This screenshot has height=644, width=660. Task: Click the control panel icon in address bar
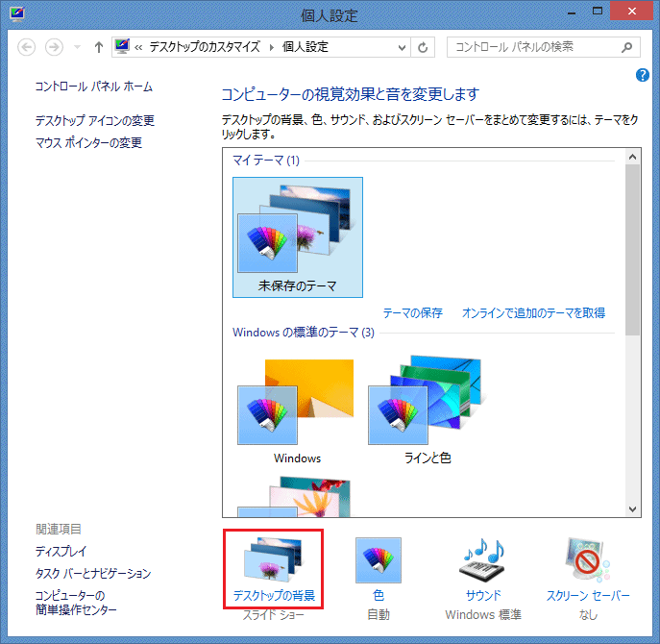click(122, 46)
